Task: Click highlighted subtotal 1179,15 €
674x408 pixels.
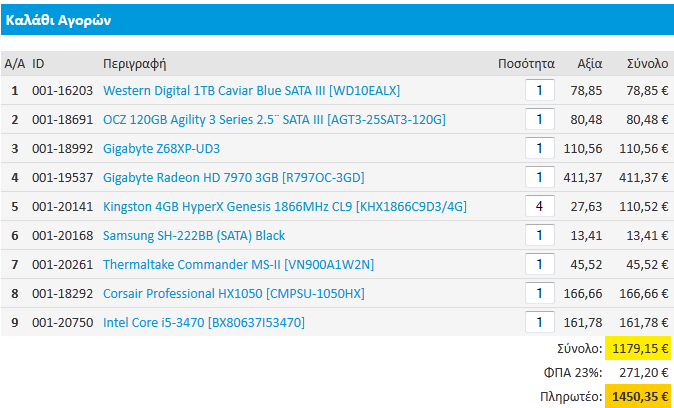Action: pyautogui.click(x=638, y=348)
